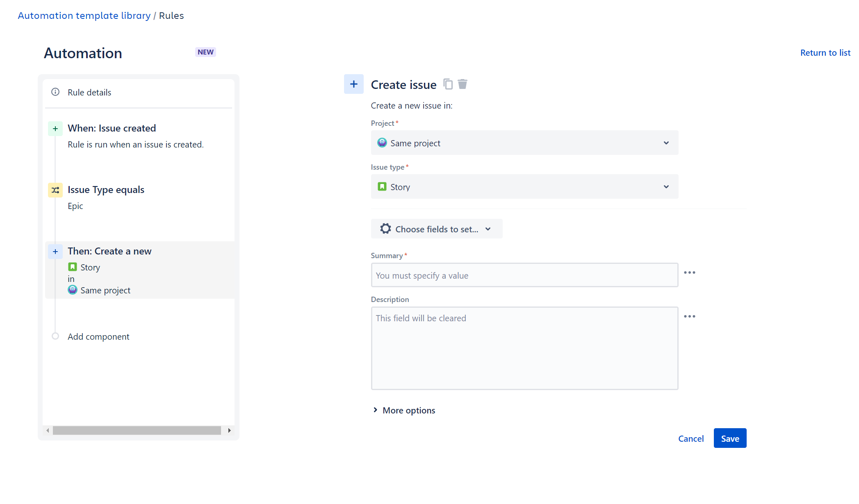Click the shuffle icon beside Issue Type equals
Viewport: 859px width, 504px height.
[x=55, y=190]
